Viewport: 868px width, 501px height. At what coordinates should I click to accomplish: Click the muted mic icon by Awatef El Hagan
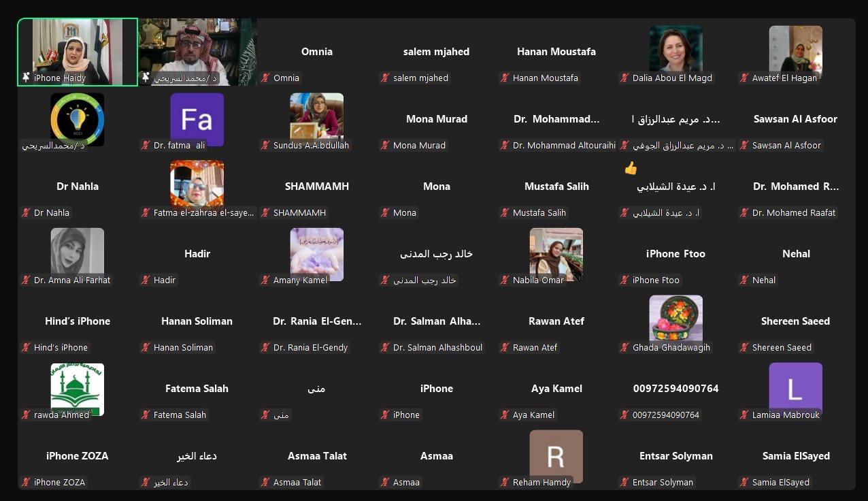point(744,78)
